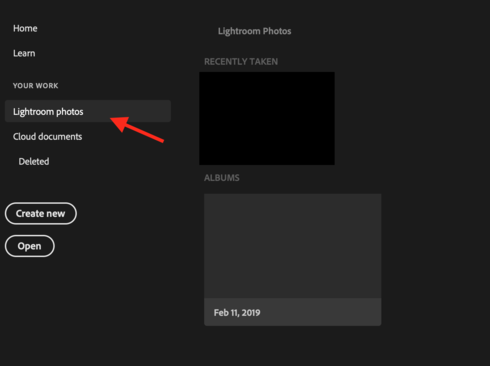Click the Open button
This screenshot has width=490, height=366.
30,246
